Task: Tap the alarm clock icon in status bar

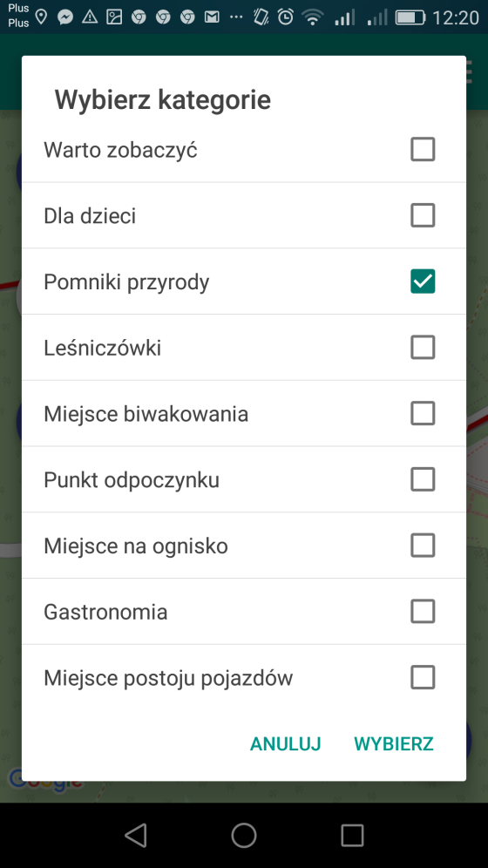Action: 286,17
